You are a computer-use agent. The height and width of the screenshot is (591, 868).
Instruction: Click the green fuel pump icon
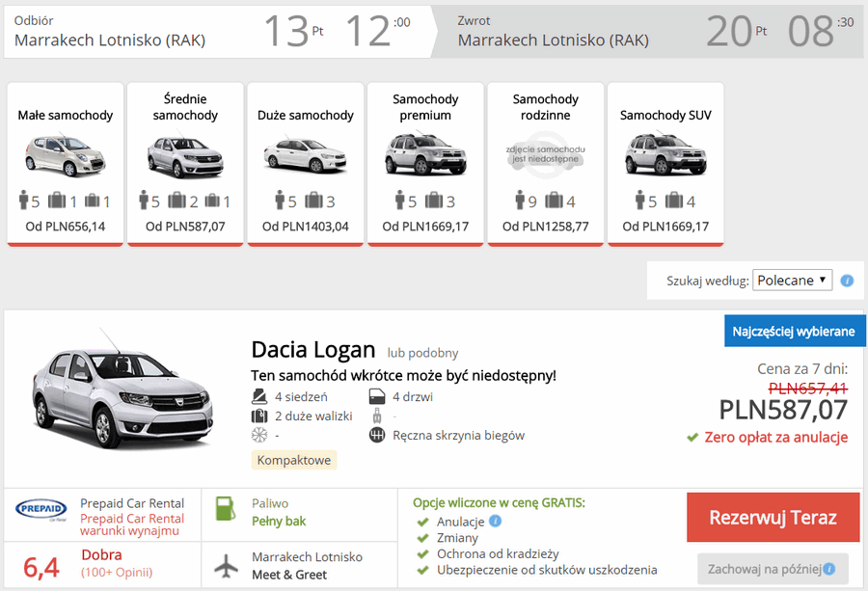[226, 511]
